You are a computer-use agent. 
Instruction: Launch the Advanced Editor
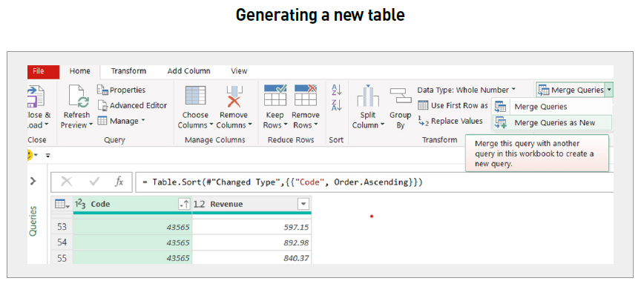click(132, 105)
